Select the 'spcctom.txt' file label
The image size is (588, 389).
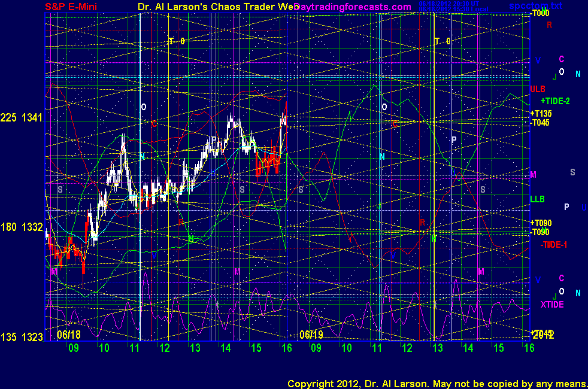click(535, 5)
